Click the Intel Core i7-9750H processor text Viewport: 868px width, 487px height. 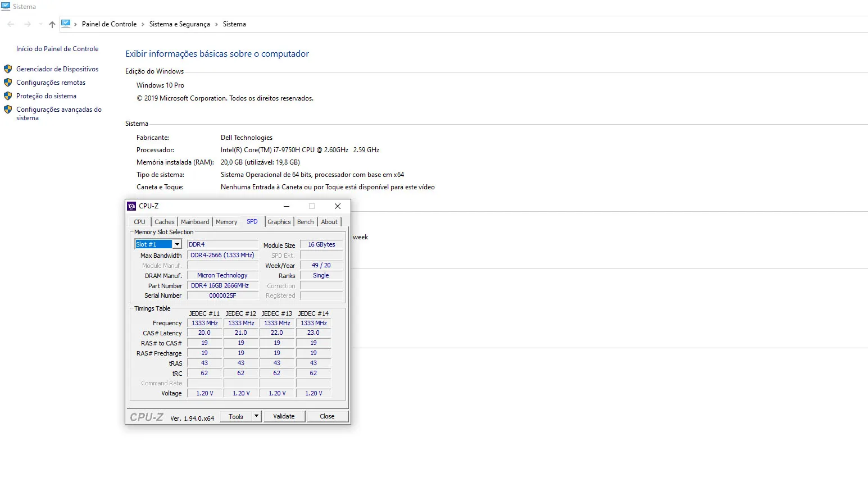300,150
